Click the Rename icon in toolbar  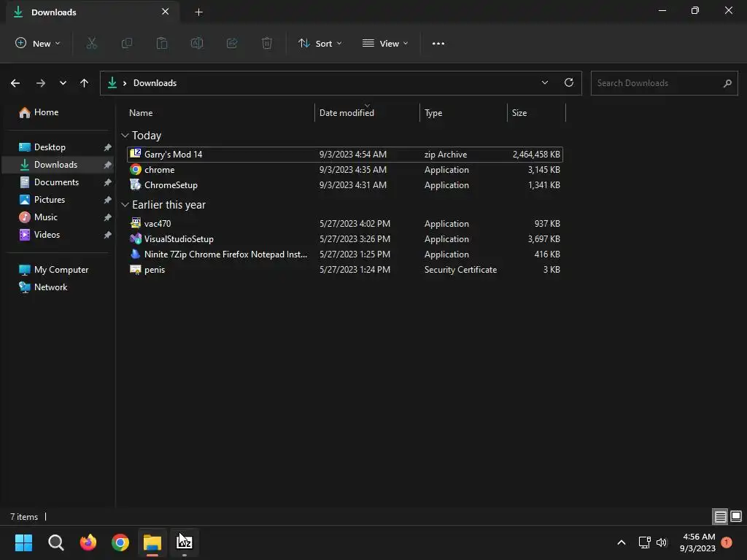click(197, 43)
